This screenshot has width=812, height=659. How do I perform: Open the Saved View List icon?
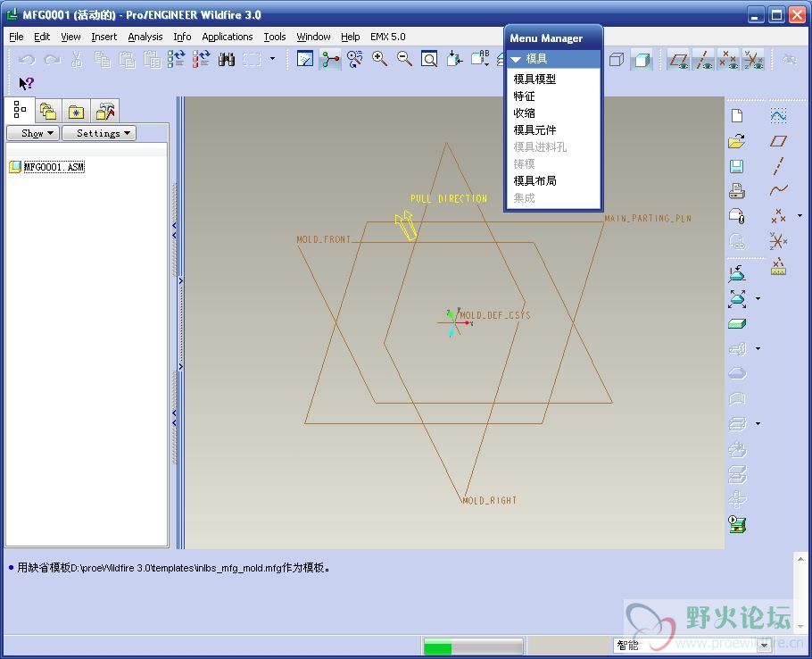pos(479,59)
